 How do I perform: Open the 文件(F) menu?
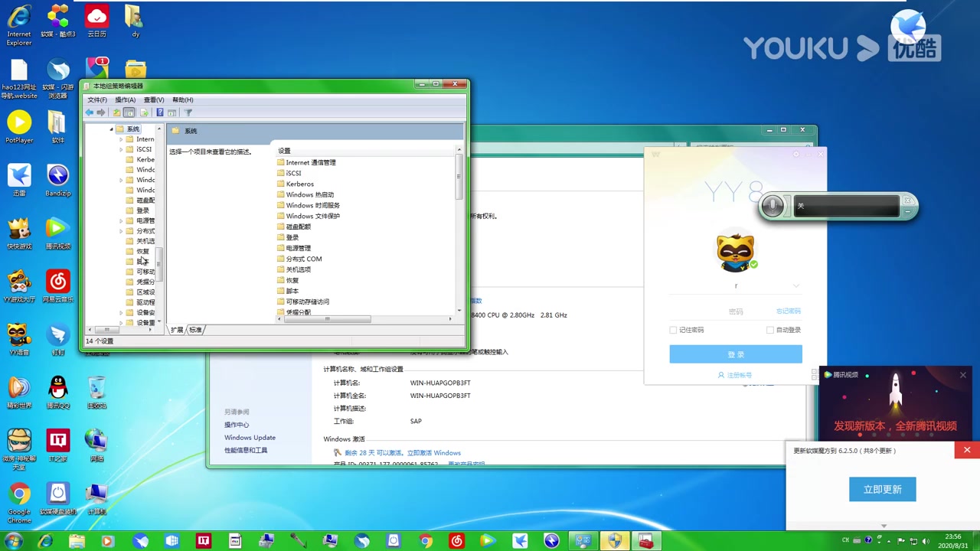[97, 99]
